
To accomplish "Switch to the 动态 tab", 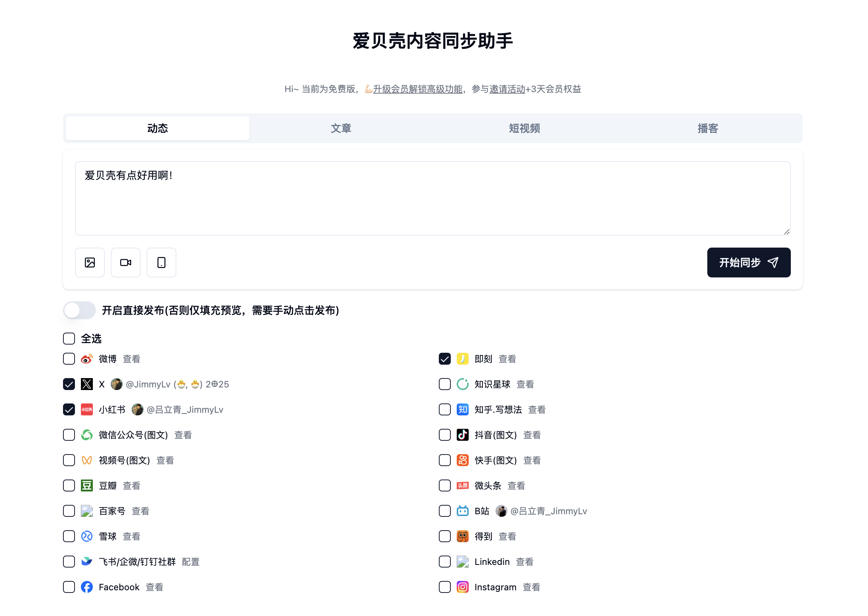I will click(x=158, y=129).
